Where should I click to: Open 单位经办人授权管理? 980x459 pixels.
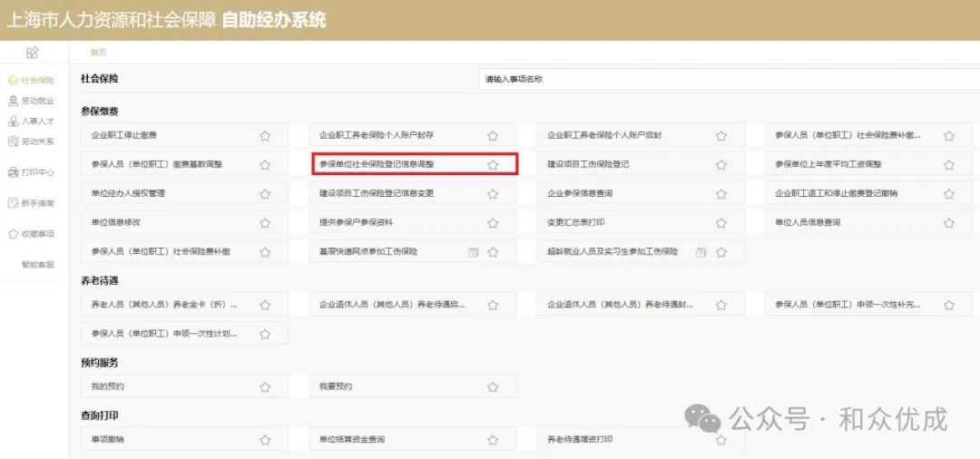point(185,193)
